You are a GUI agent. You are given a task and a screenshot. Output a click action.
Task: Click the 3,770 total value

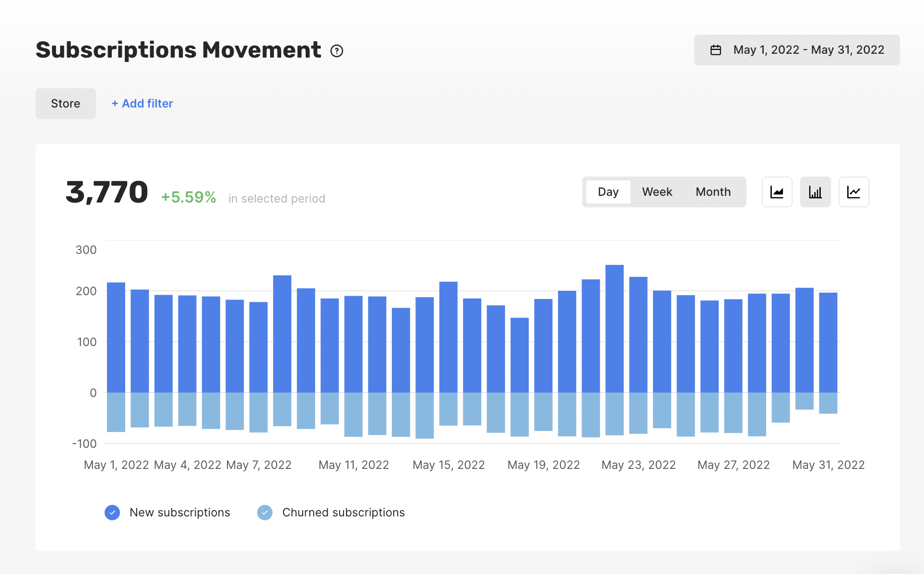pyautogui.click(x=107, y=192)
